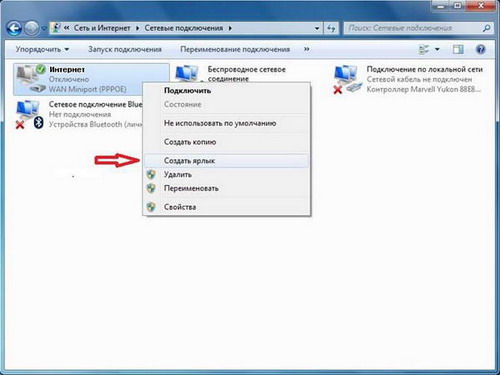The height and width of the screenshot is (375, 500).
Task: Click "Запуск подключения" in the toolbar
Action: pos(125,49)
